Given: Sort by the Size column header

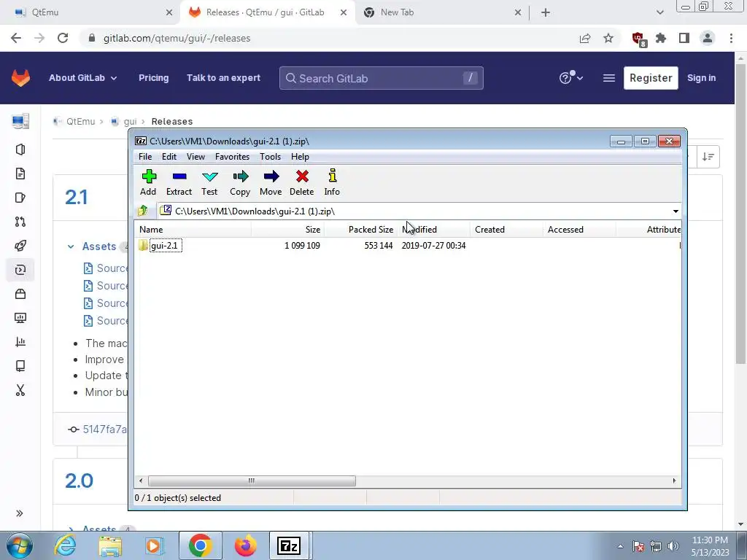Looking at the screenshot, I should tap(287, 230).
